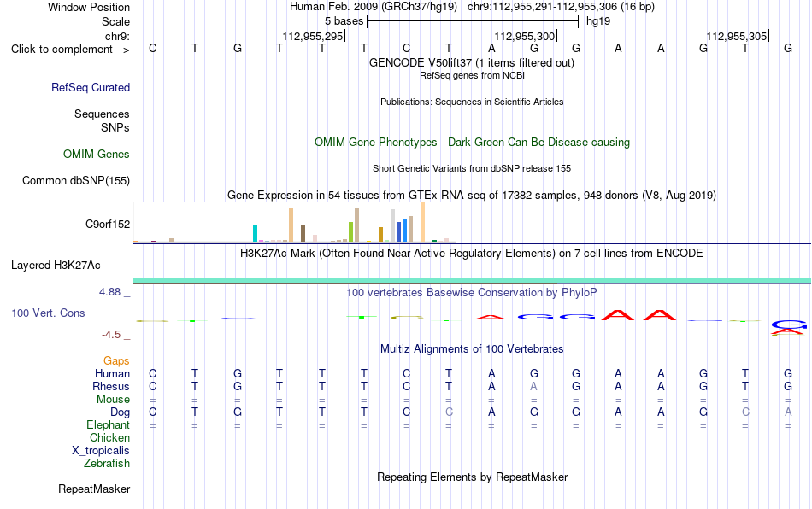Click the GTEx Gene Expression track title
Viewport: 812px width, 509px height.
[472, 195]
